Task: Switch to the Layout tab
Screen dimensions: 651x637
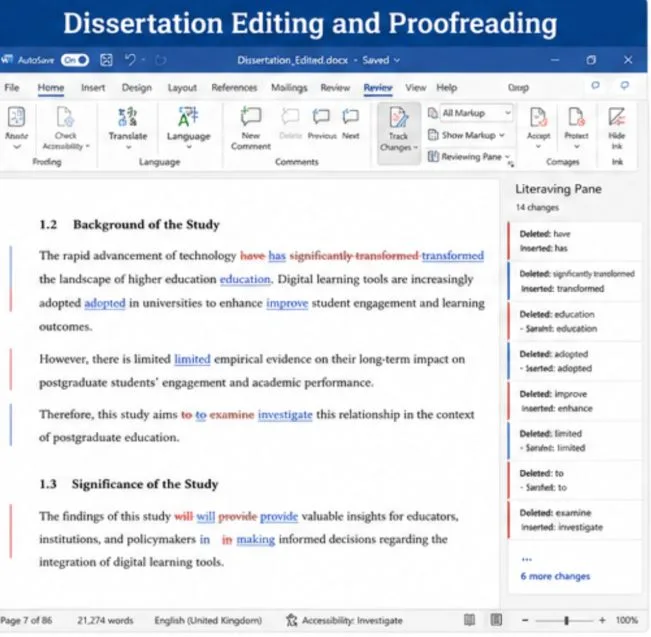Action: click(182, 88)
